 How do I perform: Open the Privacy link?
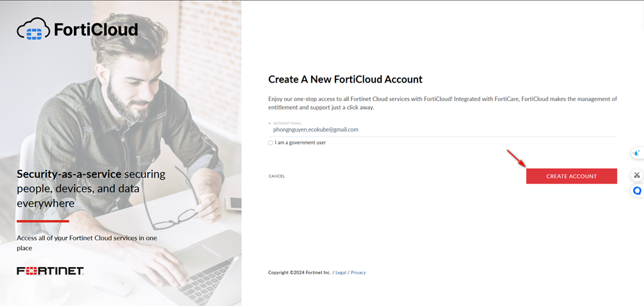pos(358,272)
